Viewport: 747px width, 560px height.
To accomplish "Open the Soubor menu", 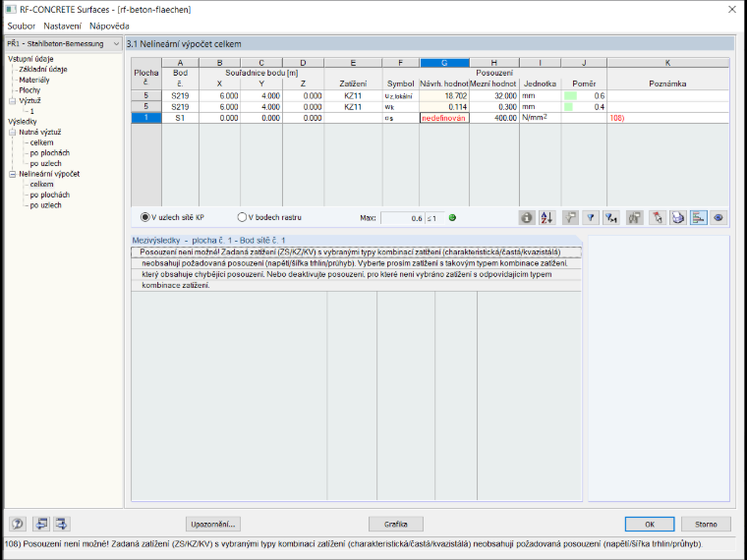I will (x=21, y=27).
